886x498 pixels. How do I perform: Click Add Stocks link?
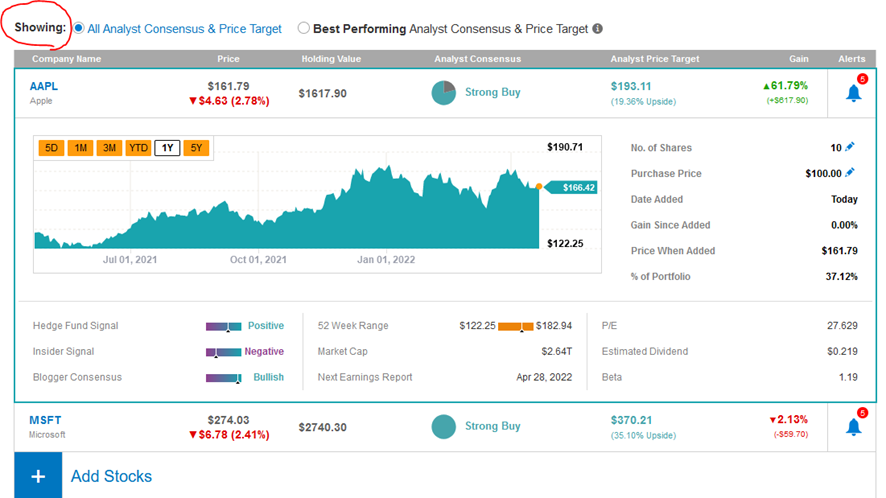pyautogui.click(x=111, y=477)
